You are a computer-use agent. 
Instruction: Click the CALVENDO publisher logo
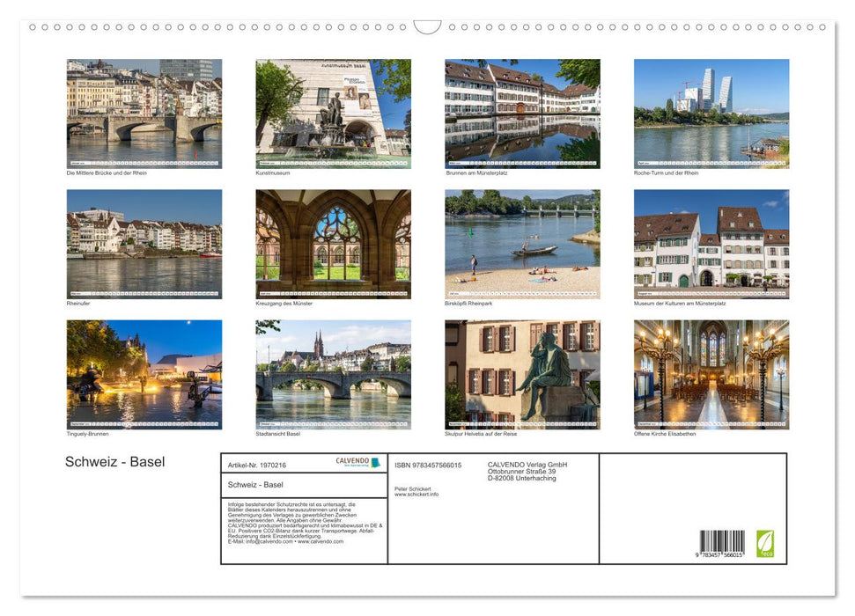[352, 461]
